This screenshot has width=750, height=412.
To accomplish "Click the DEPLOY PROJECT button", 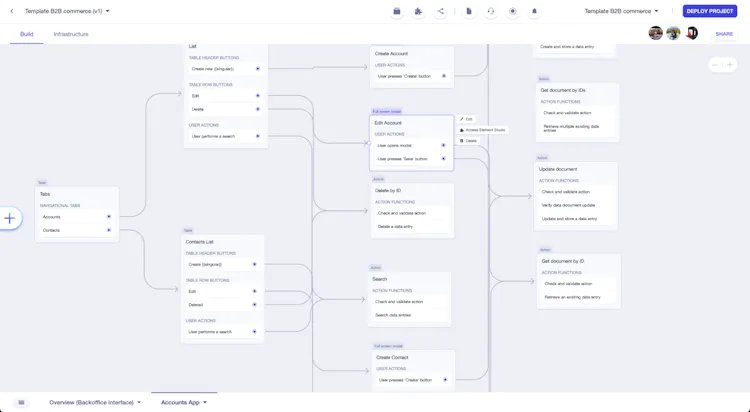I will 709,11.
